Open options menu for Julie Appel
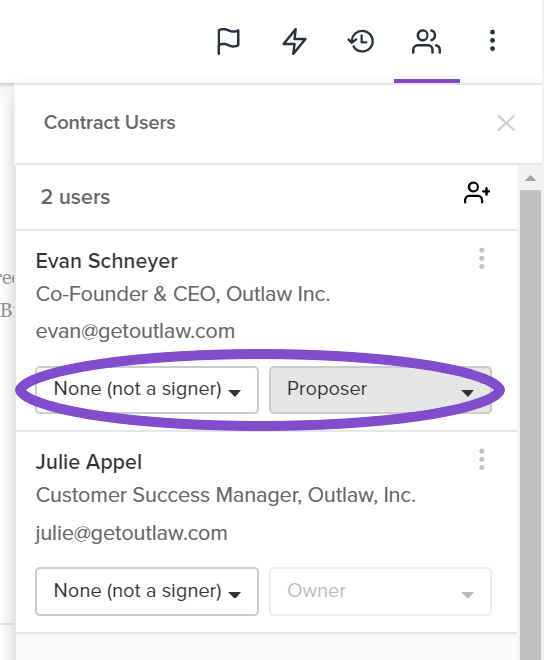 482,459
